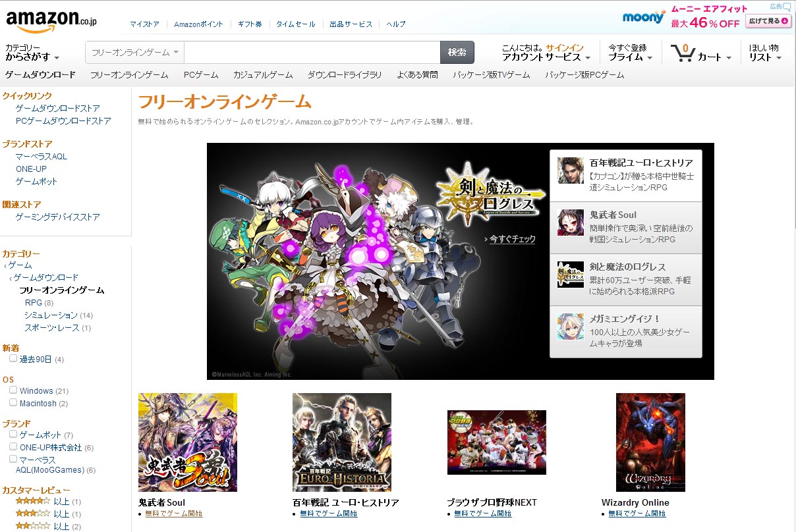Screen dimensions: 796x532
Task: Go up to ゲーム category
Action: (20, 265)
